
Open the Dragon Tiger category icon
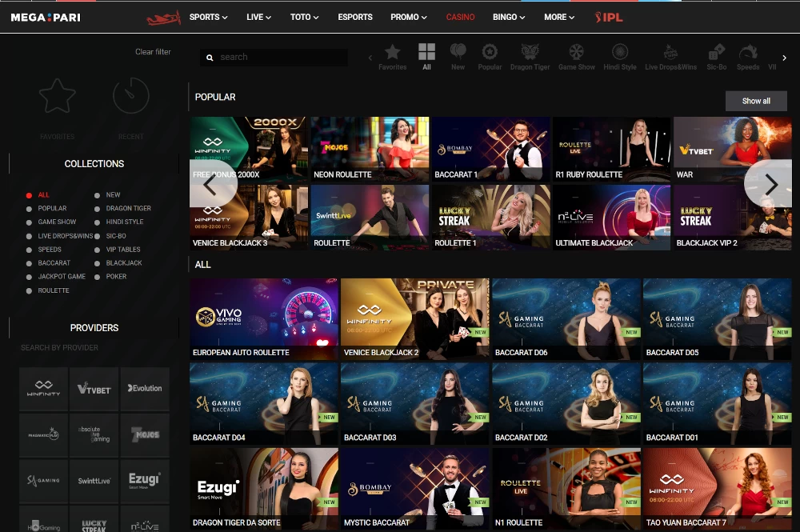[530, 52]
